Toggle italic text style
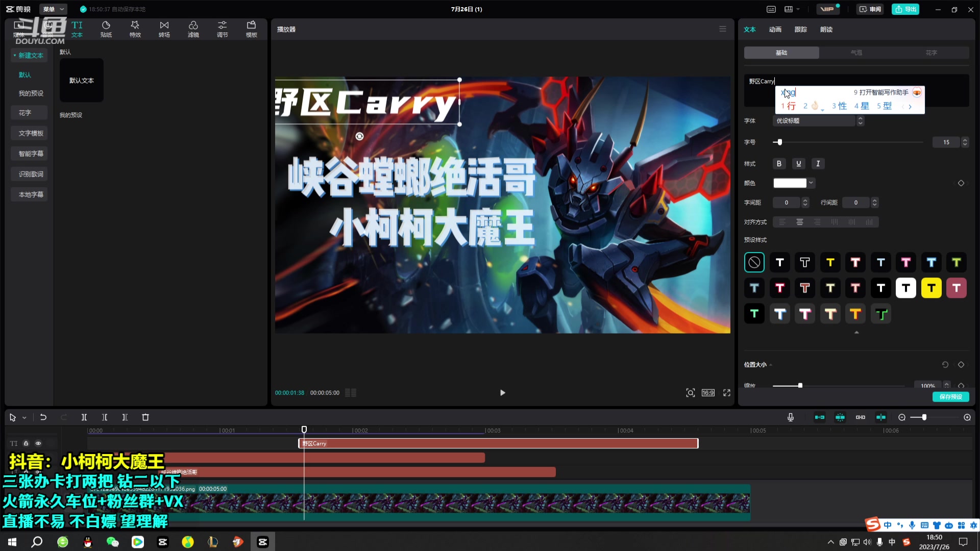The image size is (980, 551). point(818,164)
